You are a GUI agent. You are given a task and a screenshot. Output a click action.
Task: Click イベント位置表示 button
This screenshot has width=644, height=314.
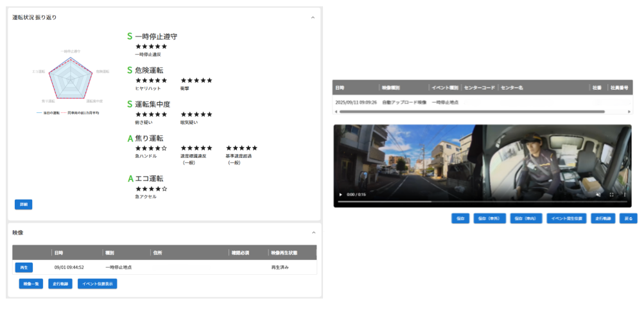pyautogui.click(x=97, y=284)
